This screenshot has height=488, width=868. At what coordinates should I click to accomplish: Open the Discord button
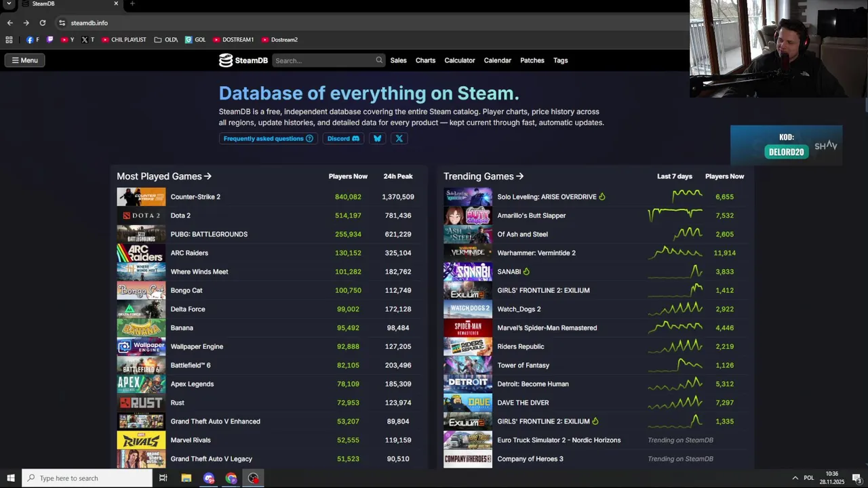coord(343,138)
